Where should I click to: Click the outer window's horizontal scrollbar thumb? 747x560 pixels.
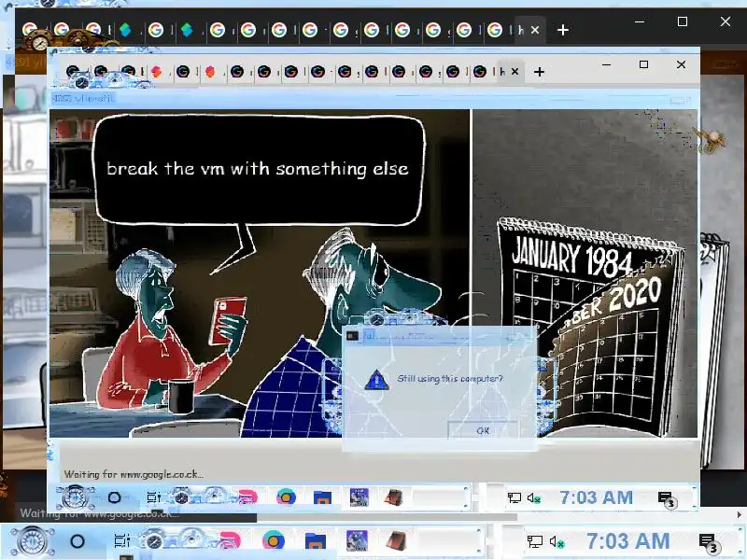click(x=387, y=516)
